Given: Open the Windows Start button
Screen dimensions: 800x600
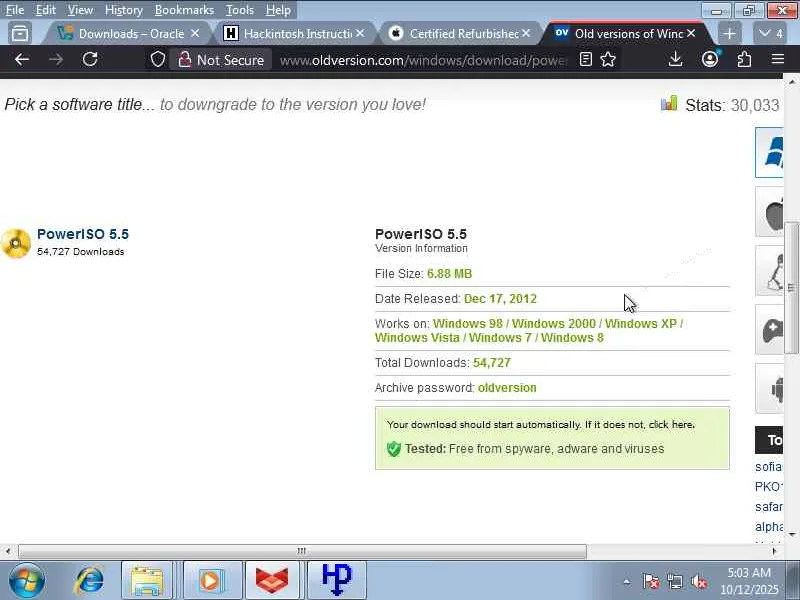Looking at the screenshot, I should [x=26, y=580].
